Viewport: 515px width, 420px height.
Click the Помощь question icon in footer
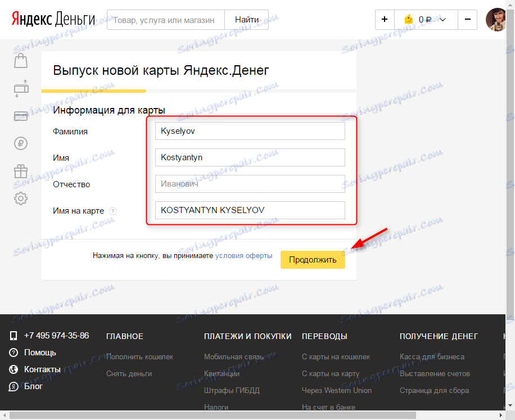13,353
